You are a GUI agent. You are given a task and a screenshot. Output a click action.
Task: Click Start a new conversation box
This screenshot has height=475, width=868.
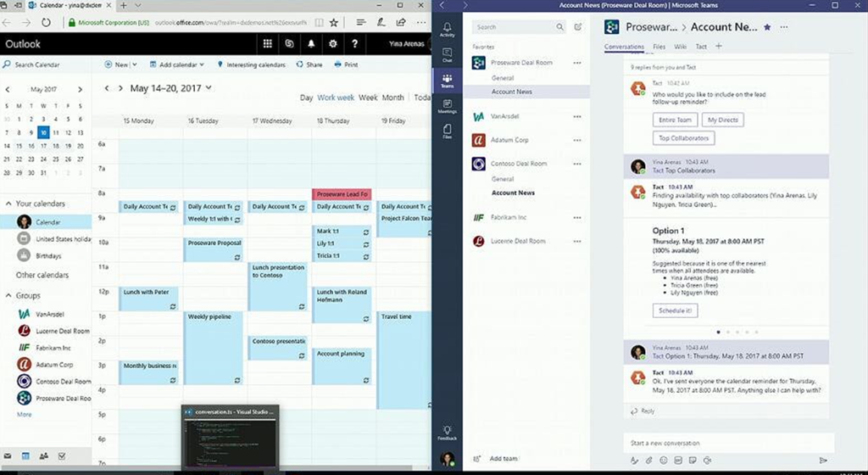[x=728, y=443]
